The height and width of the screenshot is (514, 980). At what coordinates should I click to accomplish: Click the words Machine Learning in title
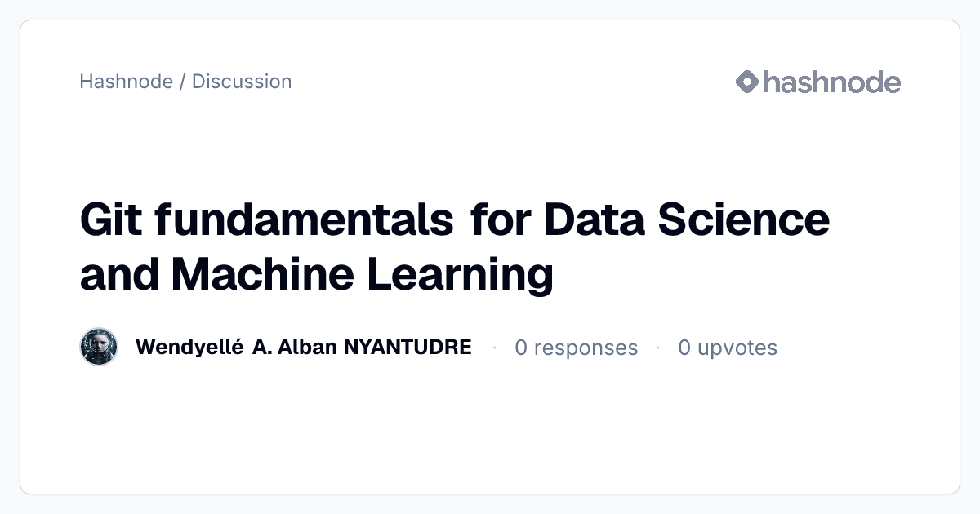[363, 275]
